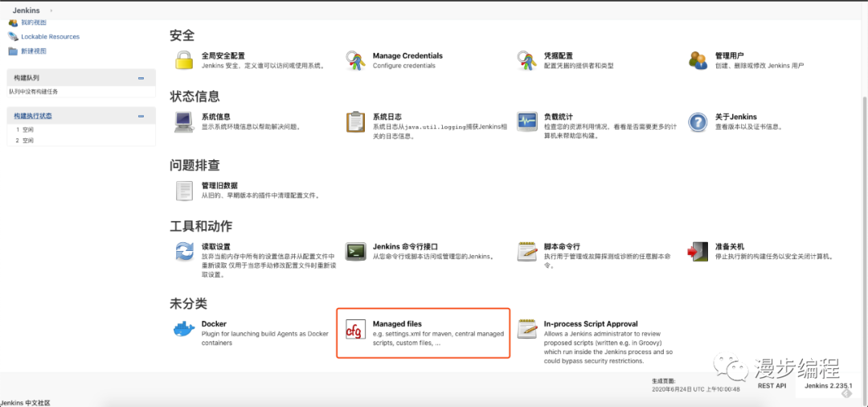Viewport: 868px width, 407px height.
Task: Open In-process Script Approval
Action: tap(591, 324)
